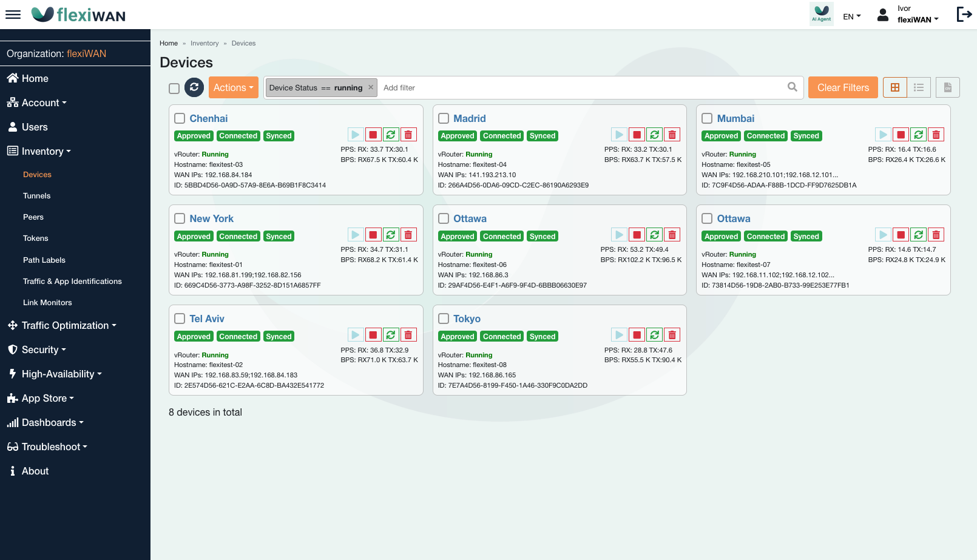Tick the Tel Aviv device checkbox
The height and width of the screenshot is (560, 977).
click(x=180, y=319)
